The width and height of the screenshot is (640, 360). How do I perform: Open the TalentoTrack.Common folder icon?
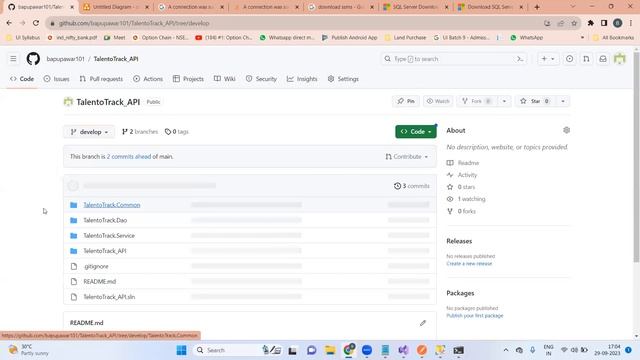click(73, 205)
